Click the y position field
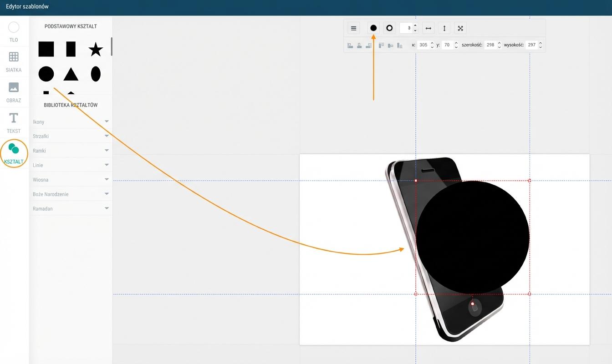This screenshot has width=612, height=364. click(x=447, y=45)
